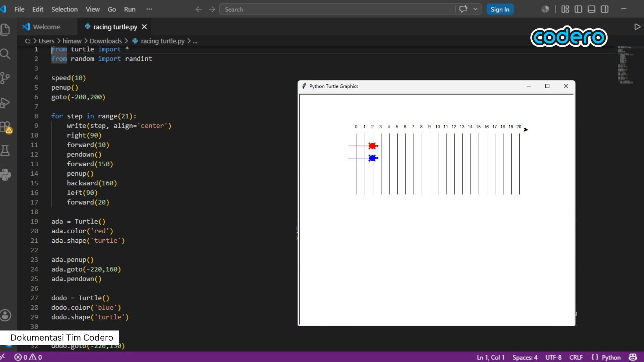This screenshot has height=362, width=644.
Task: Click racing turtle.py in the breadcrumb
Action: [x=163, y=41]
